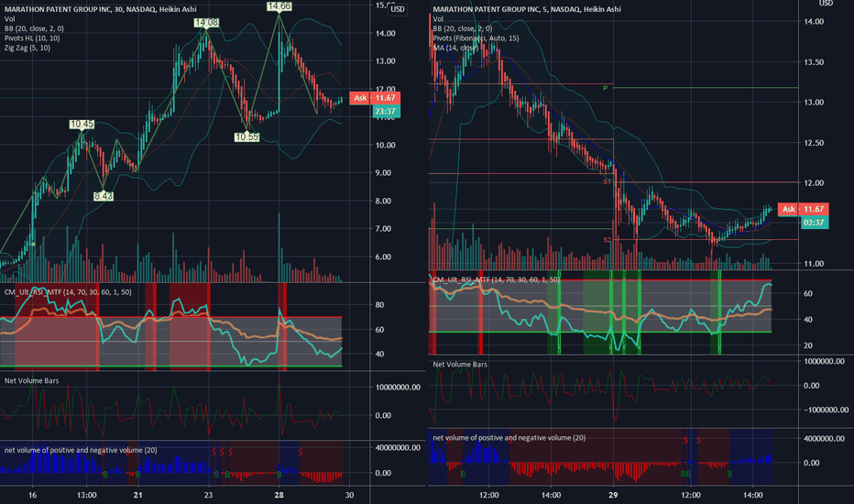Click the green P pivot level label
854x504 pixels.
click(605, 88)
